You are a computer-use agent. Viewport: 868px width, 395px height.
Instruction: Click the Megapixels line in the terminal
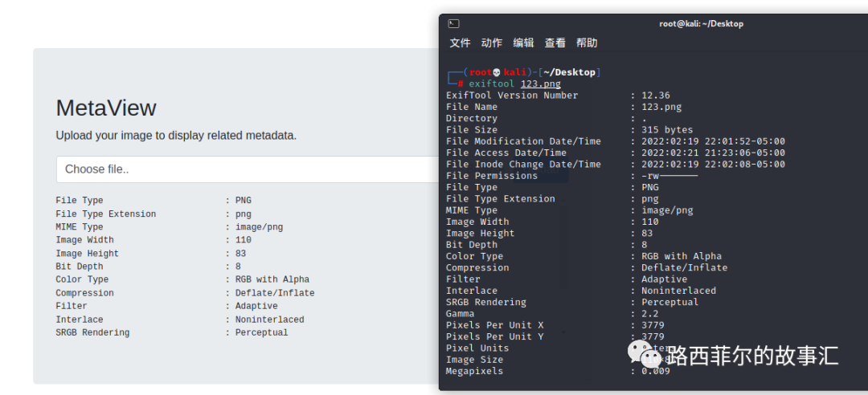[474, 371]
